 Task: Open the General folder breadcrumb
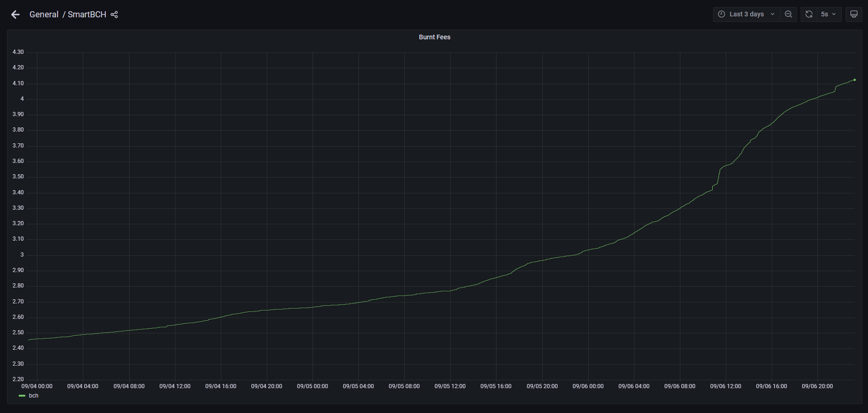point(44,15)
